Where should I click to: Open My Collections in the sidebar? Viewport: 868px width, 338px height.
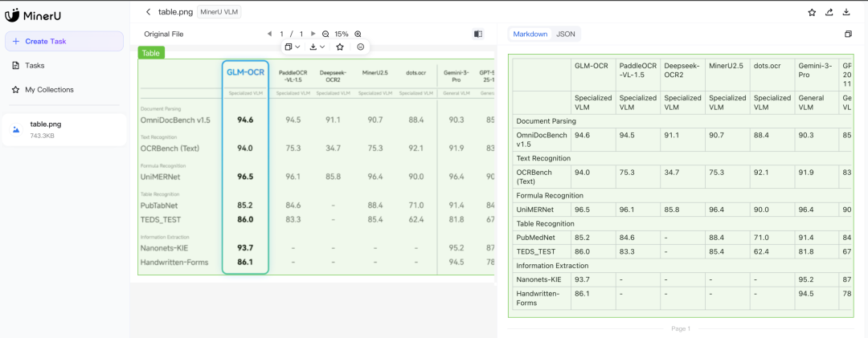point(64,90)
